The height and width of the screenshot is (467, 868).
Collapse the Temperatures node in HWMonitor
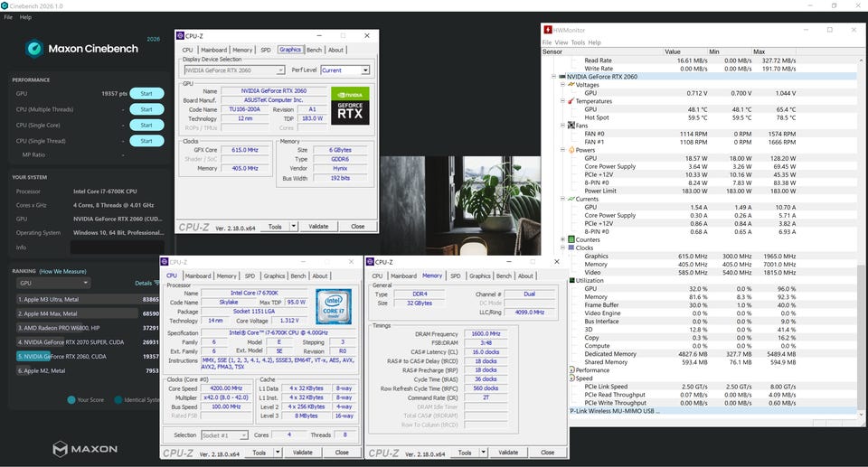coord(562,101)
